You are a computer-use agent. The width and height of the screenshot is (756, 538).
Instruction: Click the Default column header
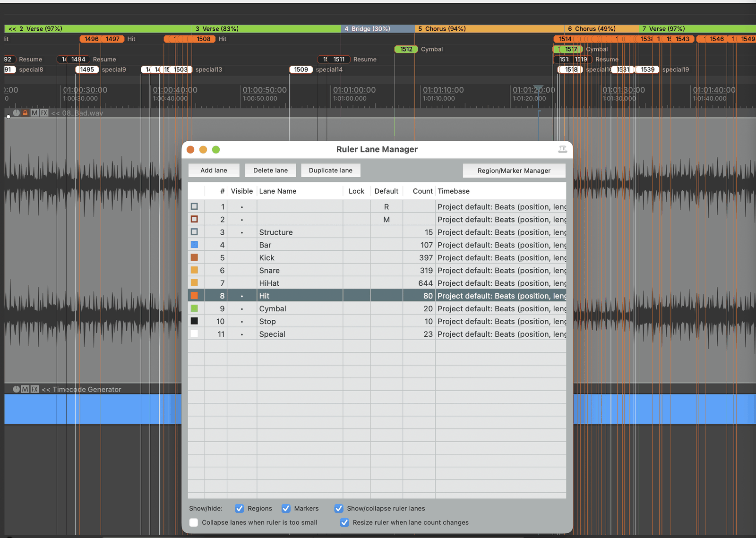click(x=387, y=191)
